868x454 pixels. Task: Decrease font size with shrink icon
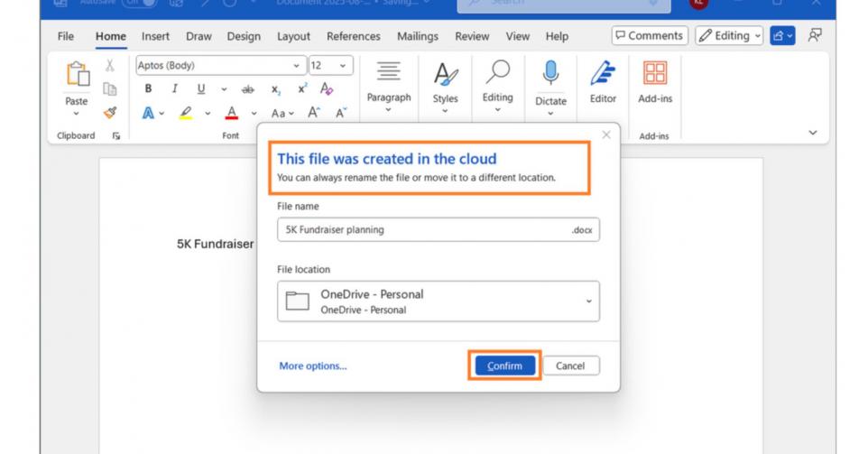[x=341, y=113]
